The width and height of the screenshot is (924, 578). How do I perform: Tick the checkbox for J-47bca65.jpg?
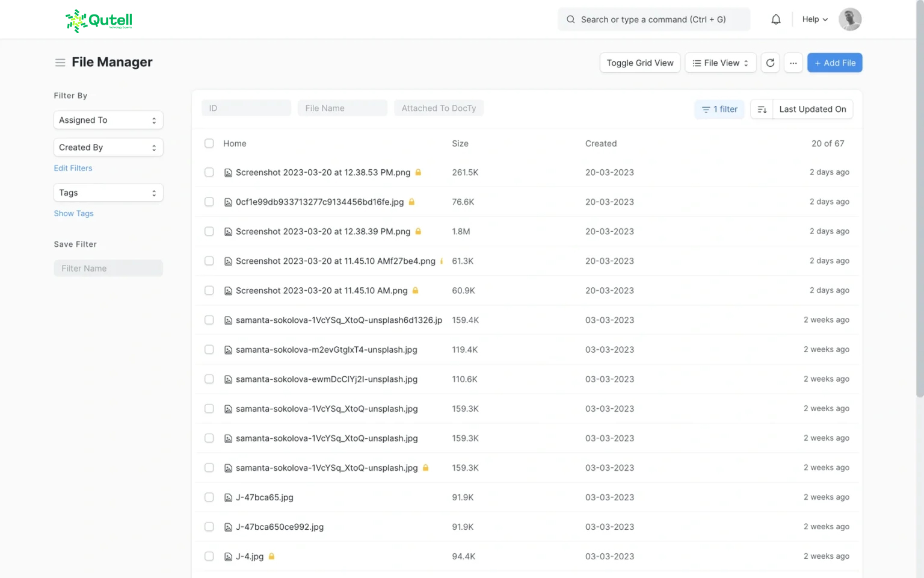click(209, 497)
